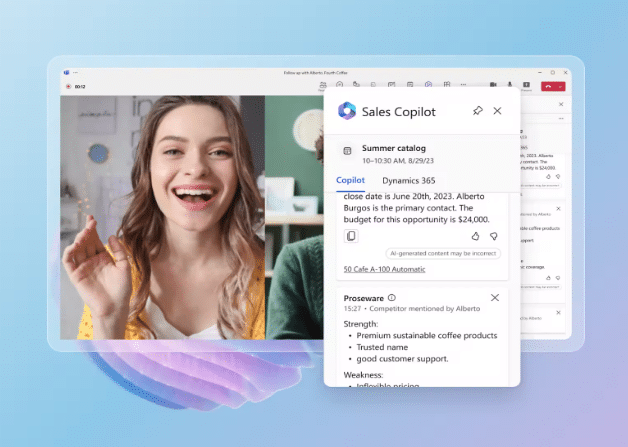Image resolution: width=628 pixels, height=447 pixels.
Task: Toggle the camera in meeting toolbar
Action: (x=493, y=85)
